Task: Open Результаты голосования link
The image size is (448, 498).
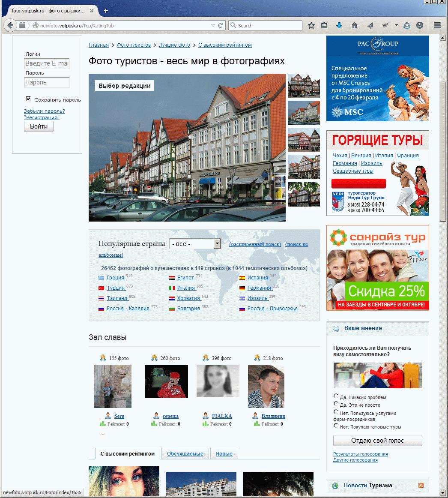Action: pos(360,454)
